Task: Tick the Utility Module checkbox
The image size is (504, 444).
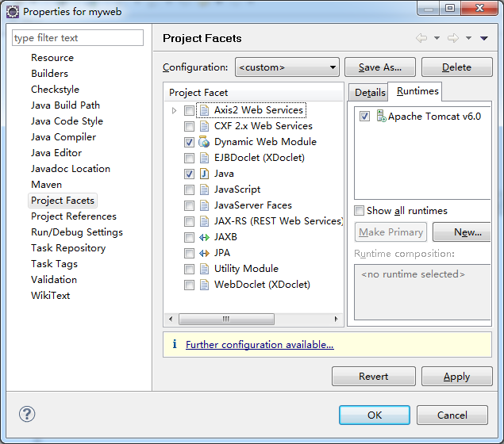Action: coord(189,269)
